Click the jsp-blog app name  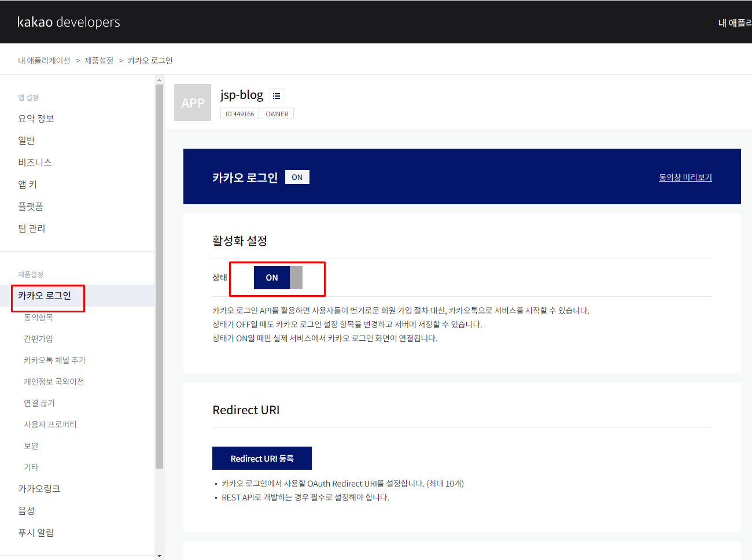point(242,95)
